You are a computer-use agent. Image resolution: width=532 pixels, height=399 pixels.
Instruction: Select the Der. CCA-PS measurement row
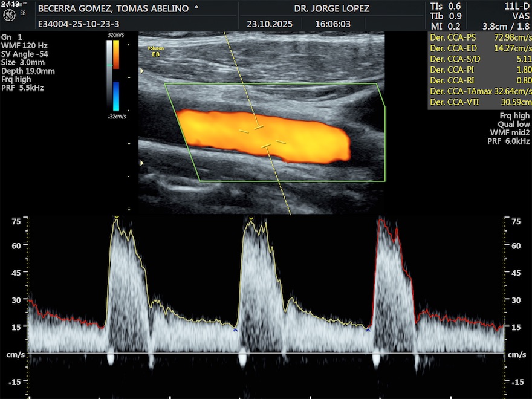pyautogui.click(x=479, y=37)
